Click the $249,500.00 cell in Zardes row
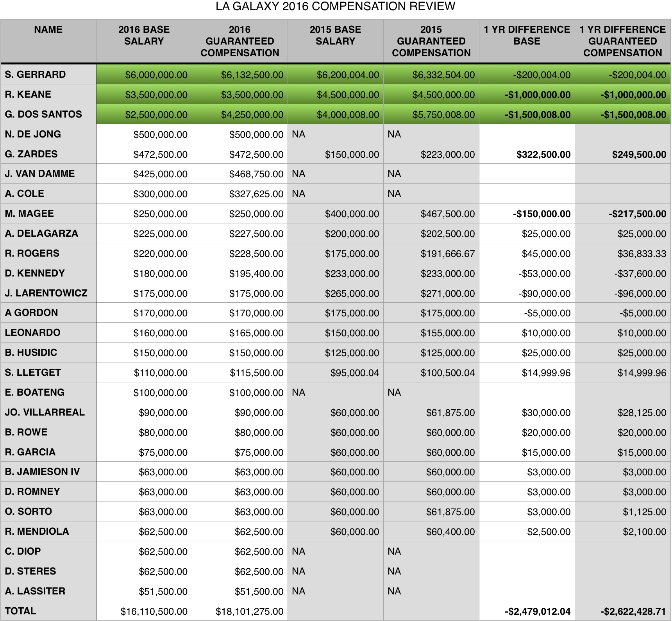 pos(623,154)
